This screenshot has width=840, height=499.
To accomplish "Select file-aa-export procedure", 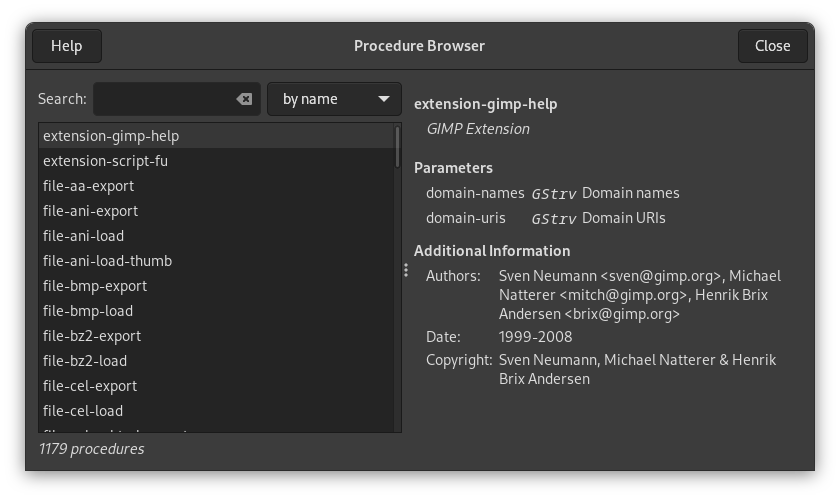I will pos(88,186).
